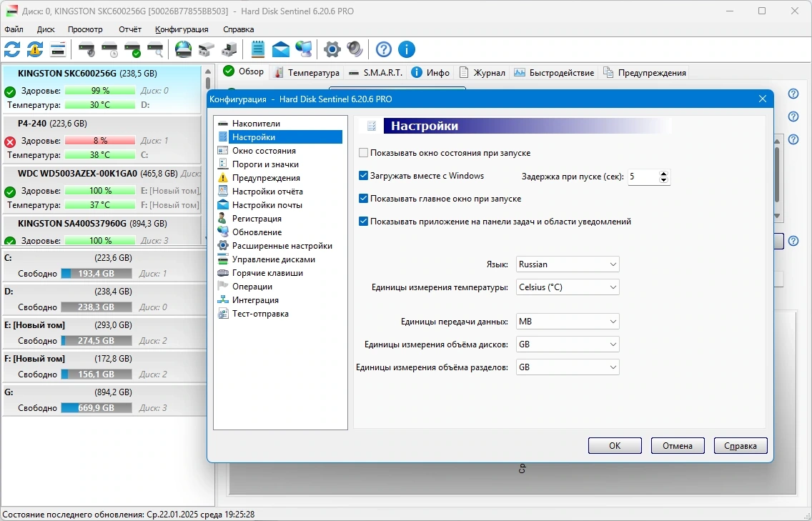Switch to the S.M.A.R.T. tab
The width and height of the screenshot is (812, 521).
376,72
